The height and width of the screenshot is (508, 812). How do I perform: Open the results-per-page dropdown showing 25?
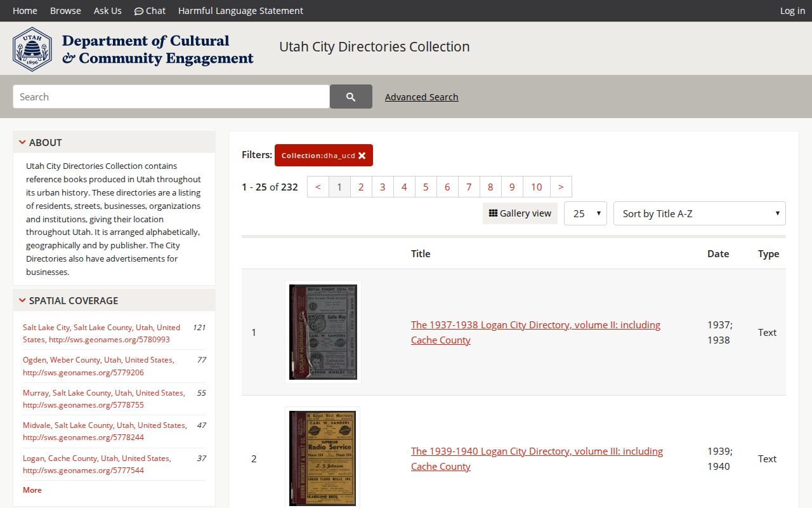coord(586,213)
